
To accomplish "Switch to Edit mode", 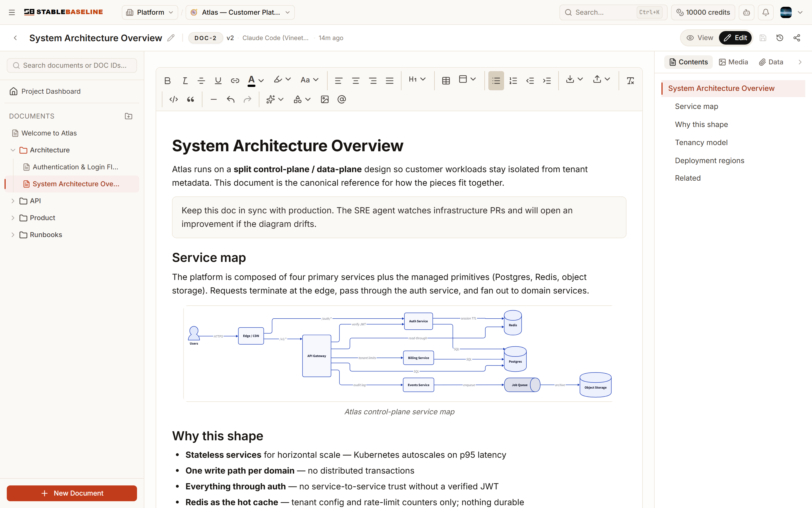I will click(735, 38).
